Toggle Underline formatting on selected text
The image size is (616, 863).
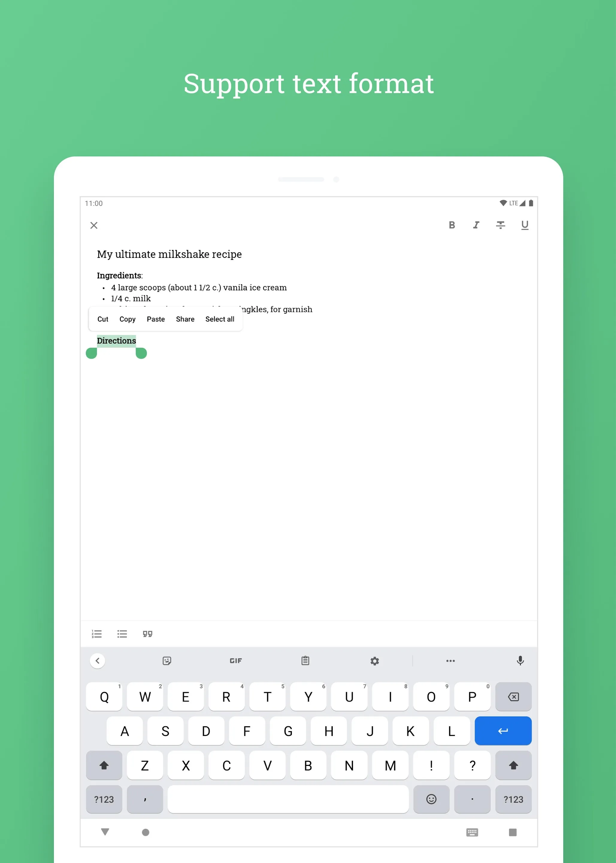tap(526, 225)
